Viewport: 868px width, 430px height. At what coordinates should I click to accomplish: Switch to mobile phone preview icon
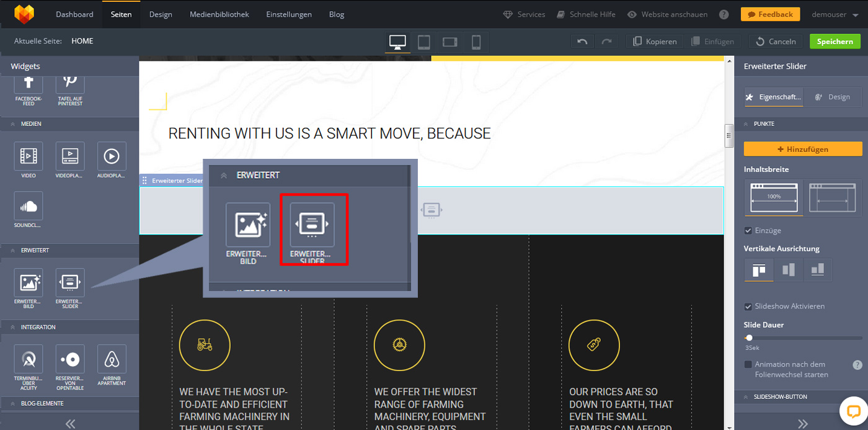pyautogui.click(x=476, y=42)
